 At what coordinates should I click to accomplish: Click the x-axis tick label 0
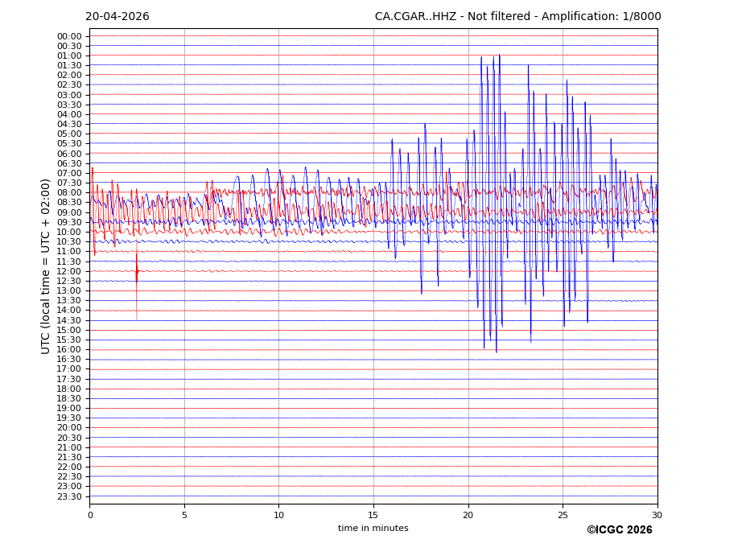[90, 514]
